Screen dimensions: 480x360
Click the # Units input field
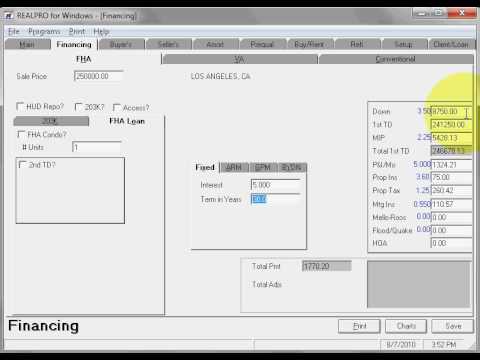click(x=97, y=147)
